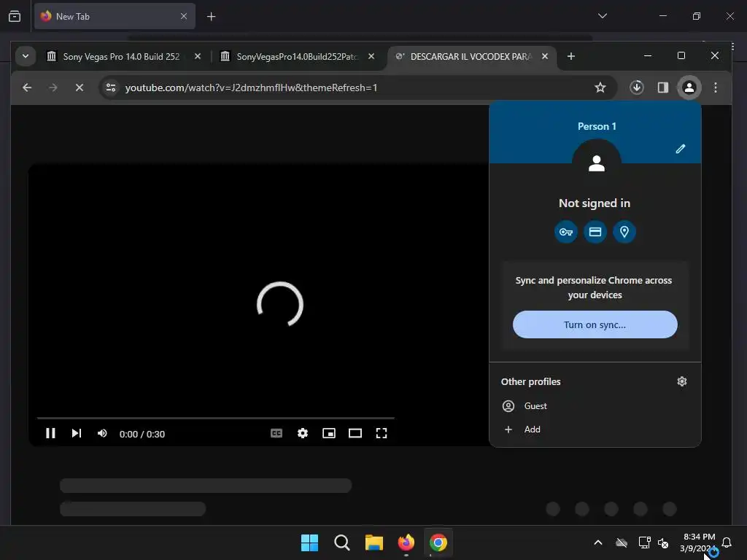This screenshot has width=747, height=560.
Task: Open Firefox View recent browsing icon
Action: point(15,17)
